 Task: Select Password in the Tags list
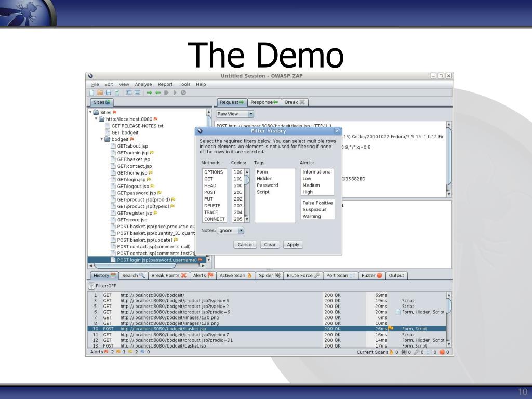[275, 185]
